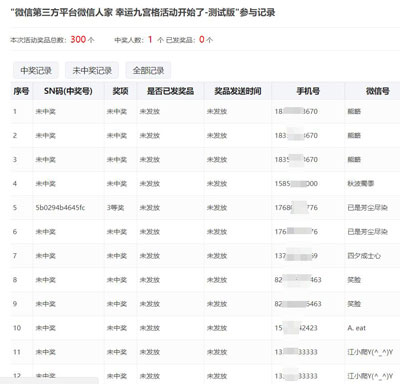Click the total prize count 300
400x384 pixels.
coord(78,39)
